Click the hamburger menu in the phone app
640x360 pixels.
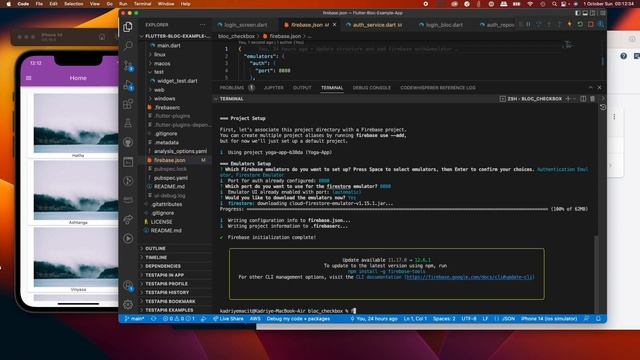29,78
